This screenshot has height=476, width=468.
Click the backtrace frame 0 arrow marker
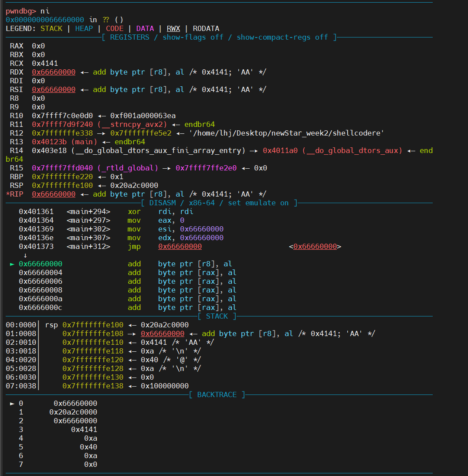[12, 404]
